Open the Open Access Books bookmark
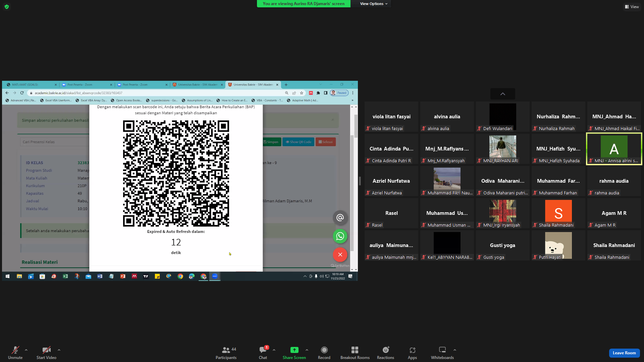Image resolution: width=644 pixels, height=362 pixels. pyautogui.click(x=126, y=100)
